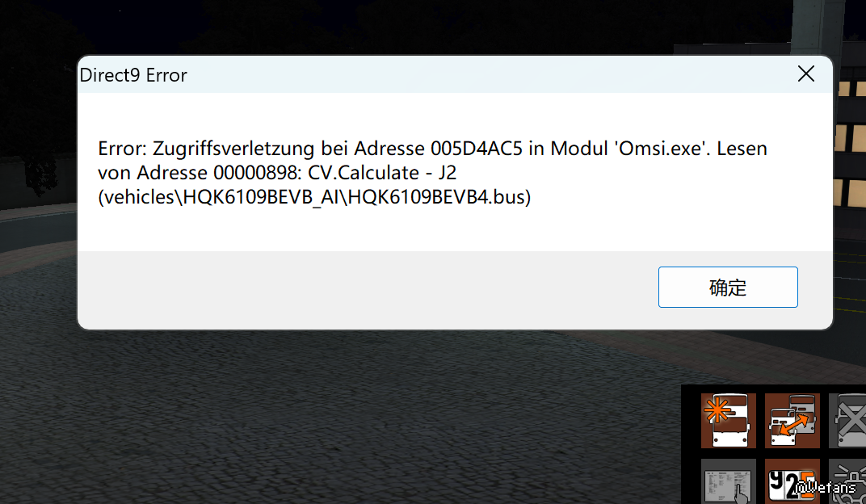Click the address 005D4AC5 in the error
This screenshot has width=866, height=504.
point(476,149)
